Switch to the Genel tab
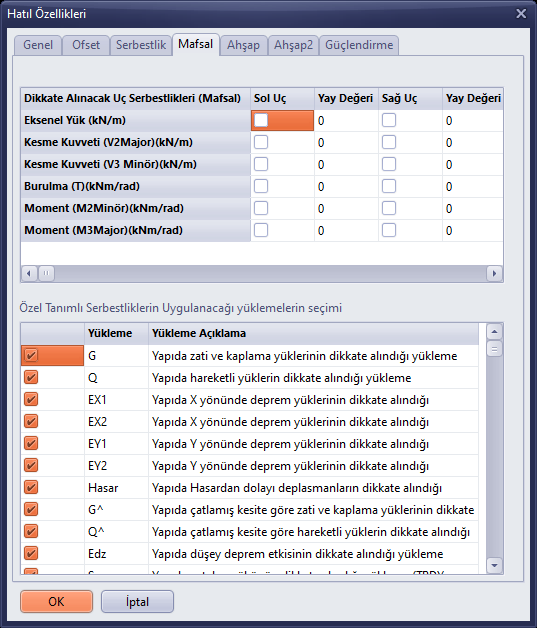Image resolution: width=537 pixels, height=628 pixels. pos(38,45)
